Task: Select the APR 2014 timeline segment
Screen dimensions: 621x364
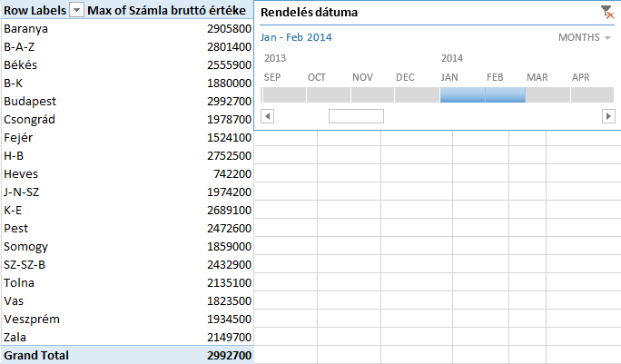Action: pos(592,95)
